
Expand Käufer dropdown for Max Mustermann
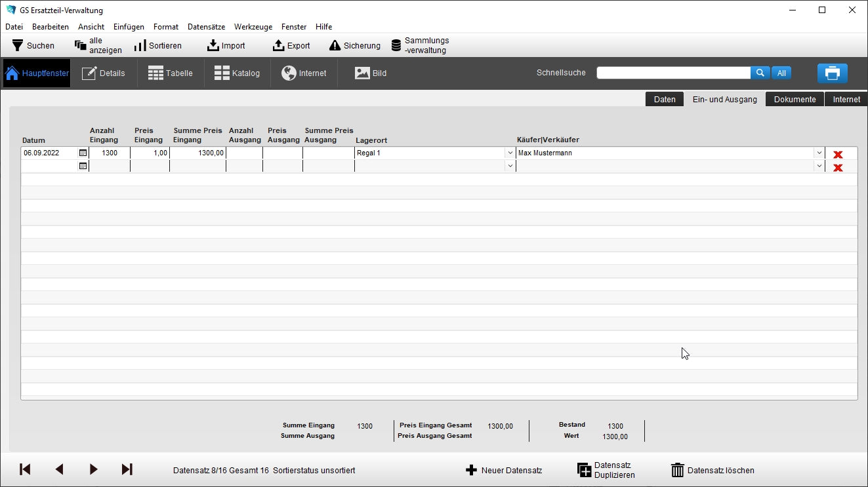point(818,153)
